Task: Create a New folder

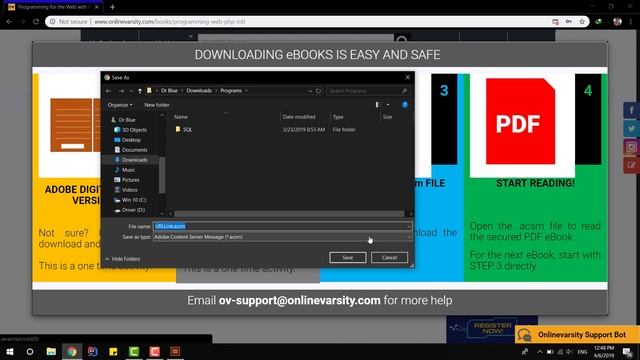Action: tap(157, 105)
